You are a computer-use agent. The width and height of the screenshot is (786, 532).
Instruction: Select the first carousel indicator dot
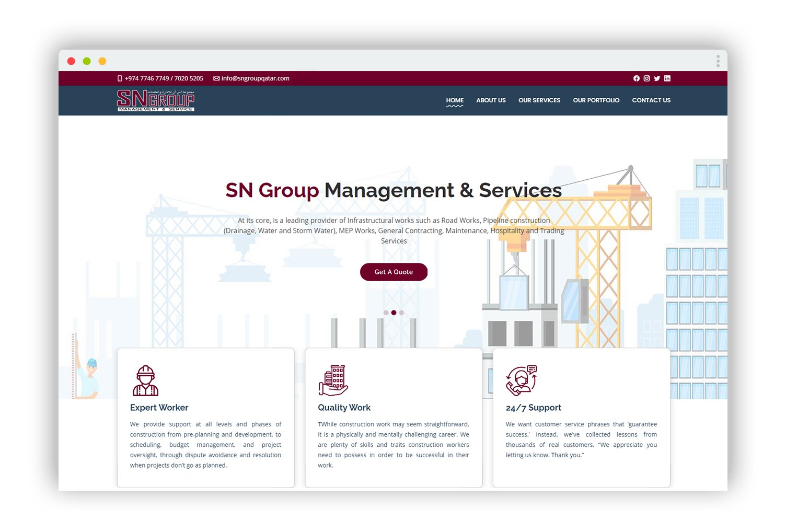[x=386, y=312]
